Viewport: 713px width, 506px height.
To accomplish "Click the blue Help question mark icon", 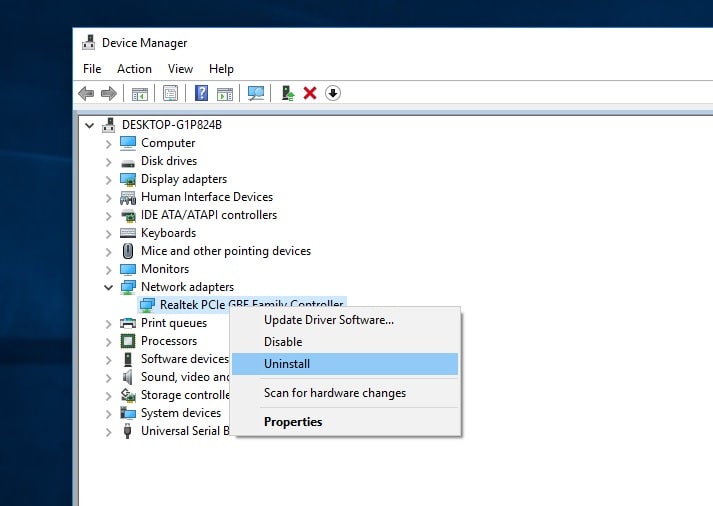I will point(201,93).
